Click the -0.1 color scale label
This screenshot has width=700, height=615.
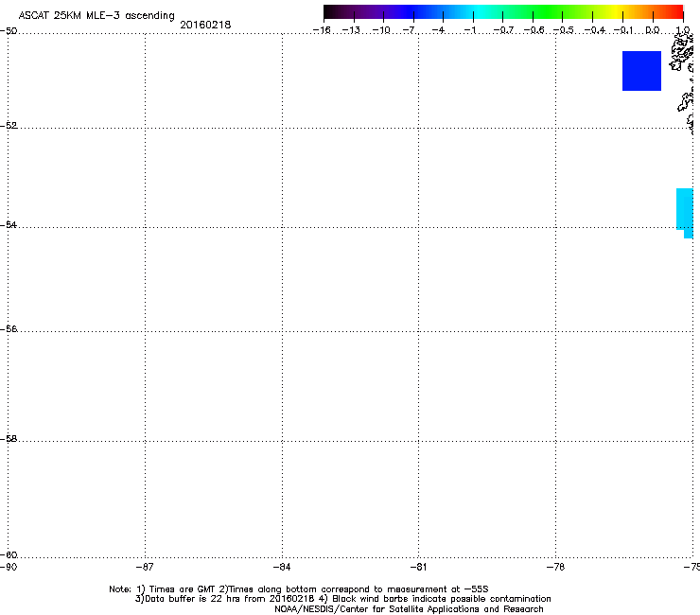(x=623, y=30)
